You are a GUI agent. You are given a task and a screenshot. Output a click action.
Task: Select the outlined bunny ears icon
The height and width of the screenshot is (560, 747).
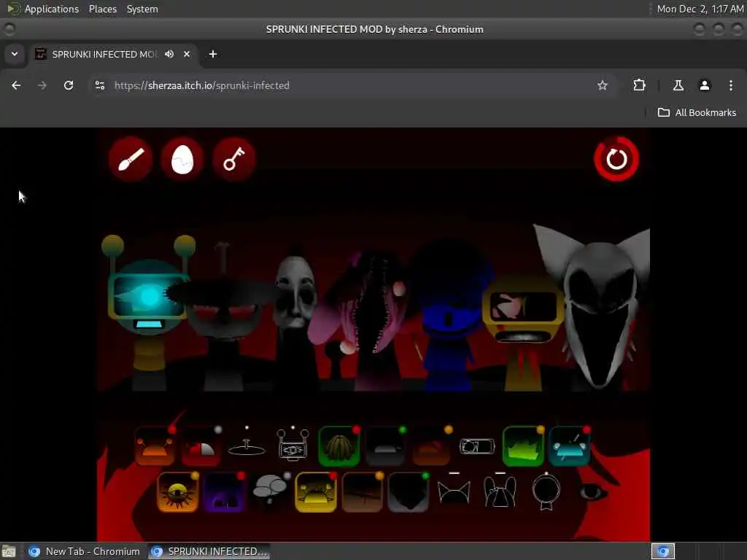click(500, 491)
